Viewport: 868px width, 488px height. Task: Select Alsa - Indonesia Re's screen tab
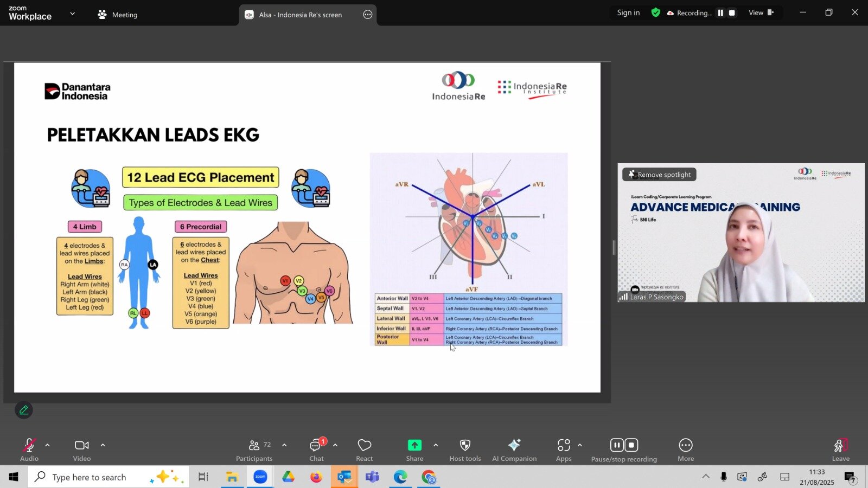pyautogui.click(x=300, y=15)
